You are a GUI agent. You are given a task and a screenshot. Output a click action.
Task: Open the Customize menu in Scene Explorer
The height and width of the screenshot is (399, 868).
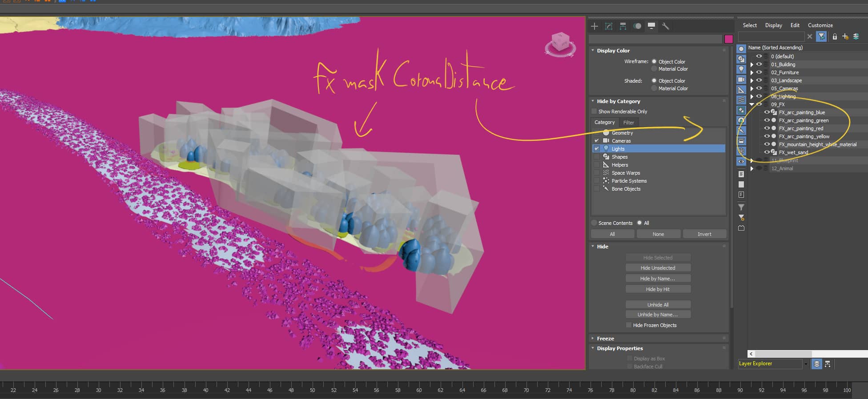pyautogui.click(x=820, y=25)
